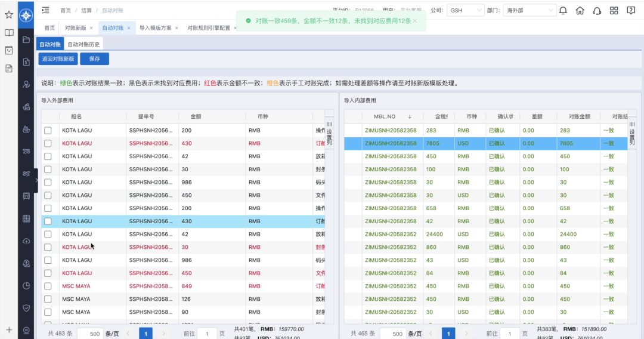Select checkbox for MSC MAYA 849 row

48,286
